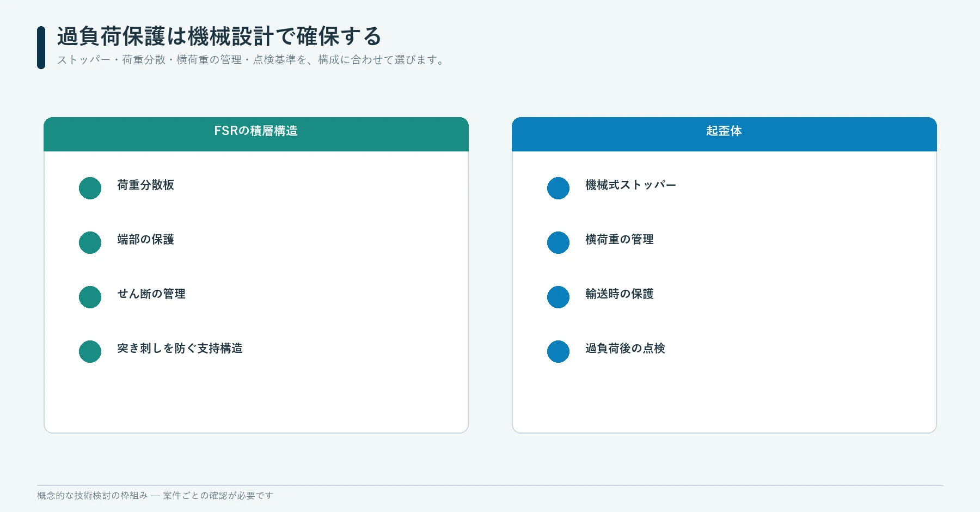Viewport: 980px width, 512px height.
Task: Select the 起歪体 card header
Action: point(724,134)
